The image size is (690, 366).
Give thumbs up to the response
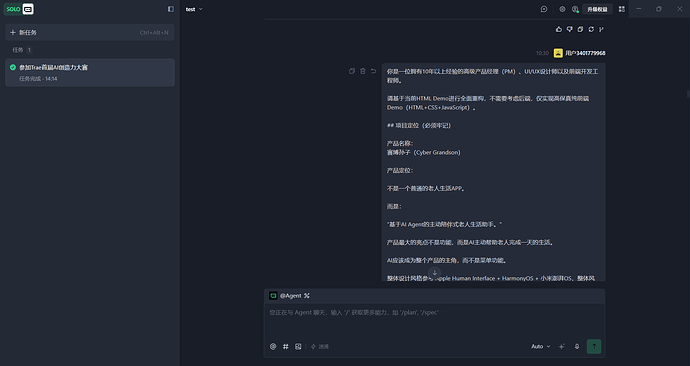559,29
